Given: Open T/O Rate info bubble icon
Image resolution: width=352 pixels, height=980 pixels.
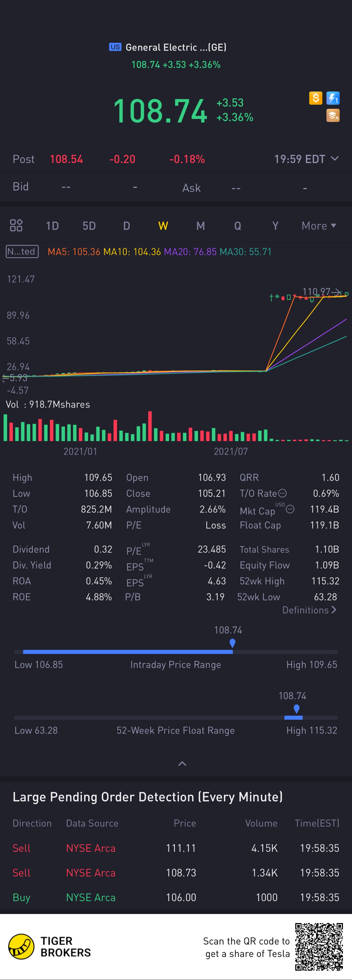Looking at the screenshot, I should pos(282,493).
